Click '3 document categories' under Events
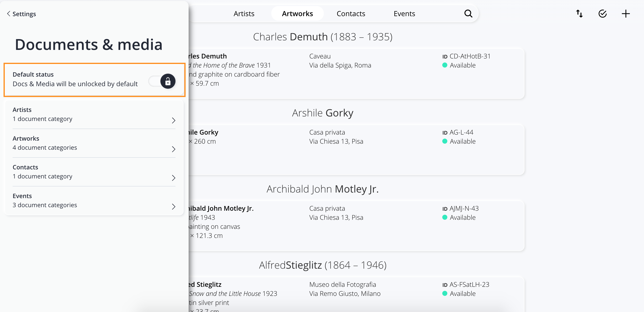The height and width of the screenshot is (312, 644). point(45,205)
